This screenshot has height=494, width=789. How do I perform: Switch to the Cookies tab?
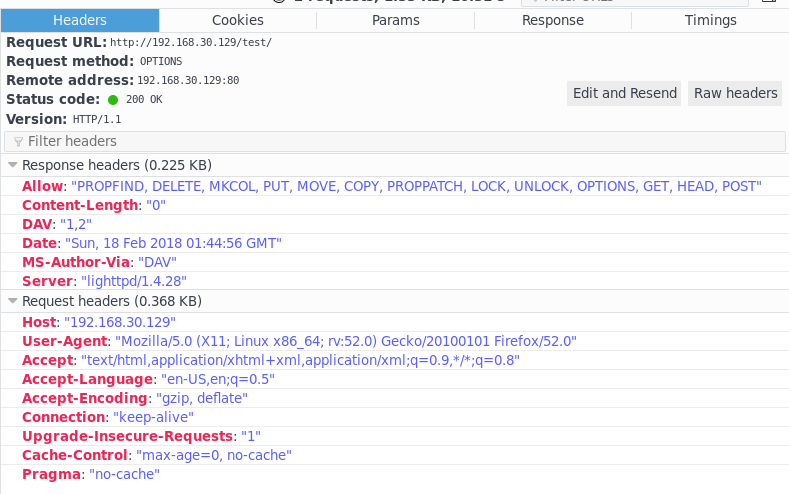[x=238, y=20]
